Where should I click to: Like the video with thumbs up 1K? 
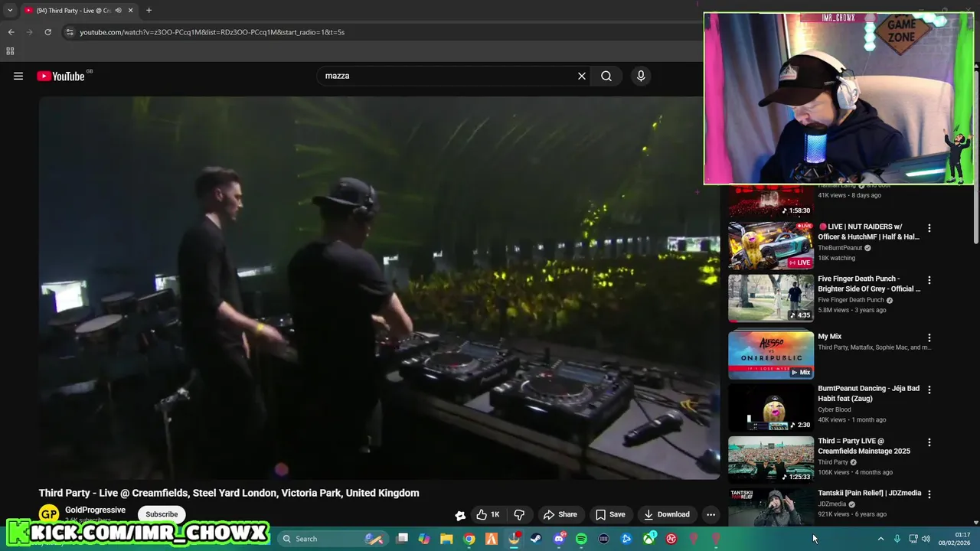[488, 514]
